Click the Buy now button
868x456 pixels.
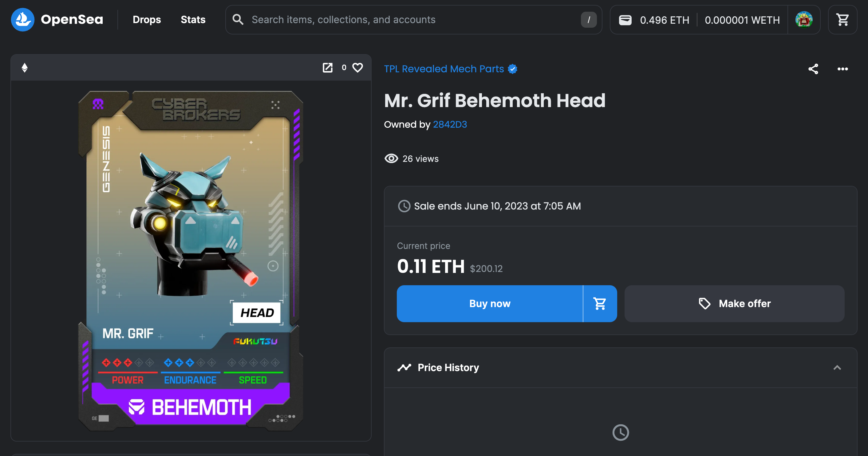tap(490, 304)
